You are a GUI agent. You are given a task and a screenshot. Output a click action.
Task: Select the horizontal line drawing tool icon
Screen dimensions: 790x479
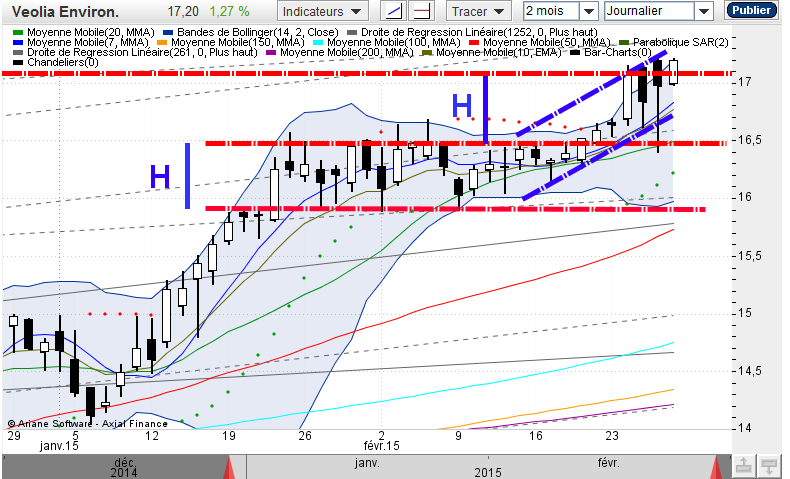[422, 11]
